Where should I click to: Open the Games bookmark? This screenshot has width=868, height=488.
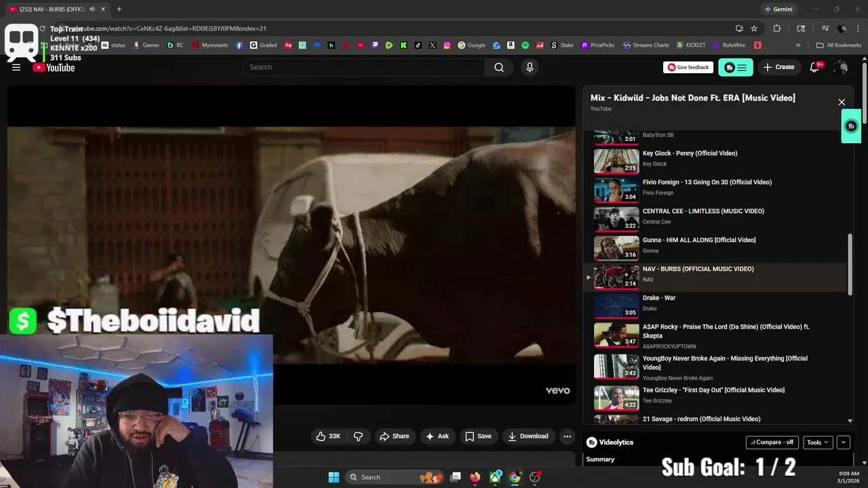click(x=146, y=45)
